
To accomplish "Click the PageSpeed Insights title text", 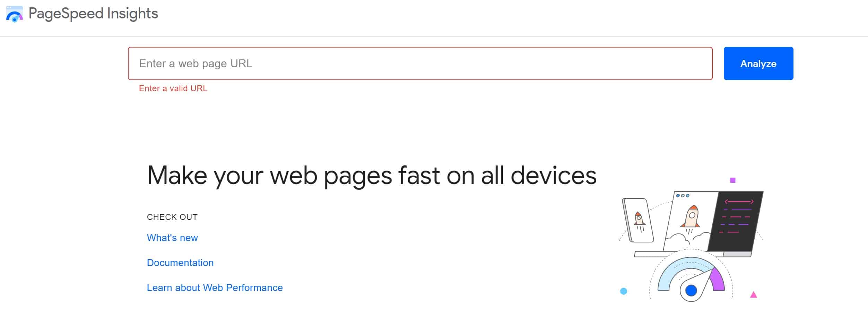I will click(93, 14).
